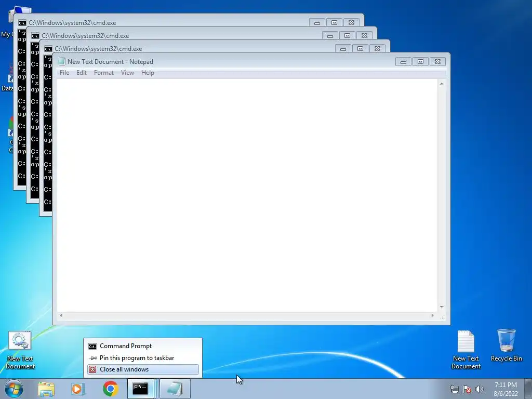The width and height of the screenshot is (532, 399).
Task: Launch Command Prompt from jump list
Action: click(143, 346)
